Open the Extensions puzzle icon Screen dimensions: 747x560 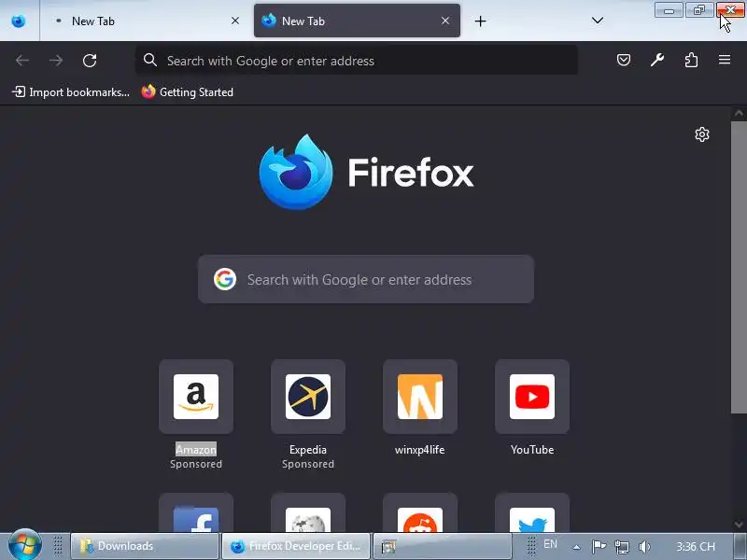coord(691,60)
